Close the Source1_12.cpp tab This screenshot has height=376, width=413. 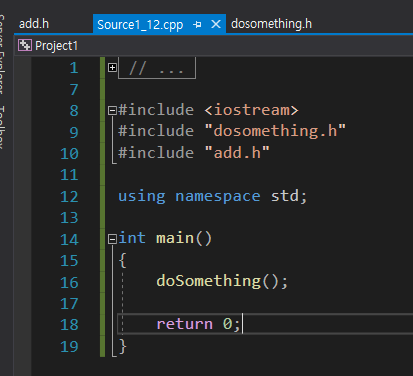pyautogui.click(x=216, y=24)
